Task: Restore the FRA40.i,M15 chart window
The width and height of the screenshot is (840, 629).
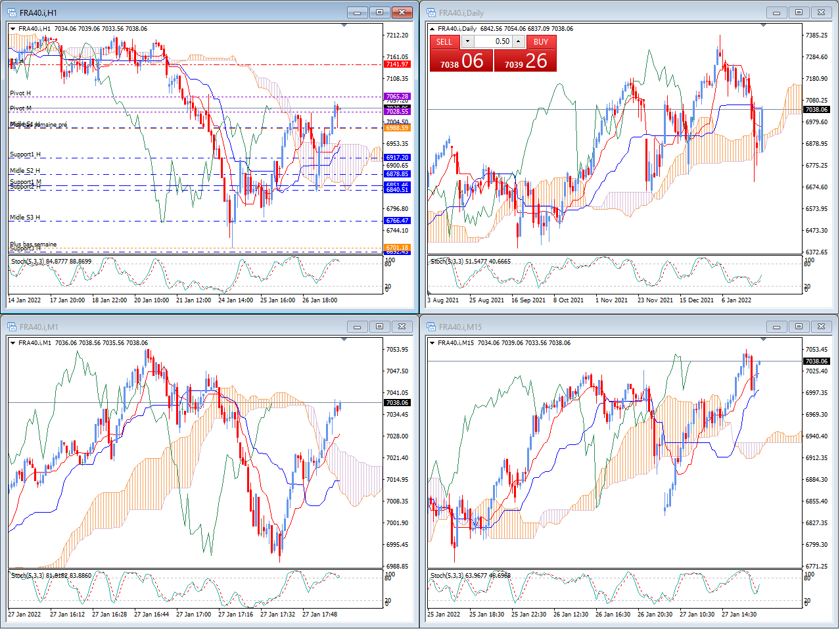Action: tap(799, 327)
